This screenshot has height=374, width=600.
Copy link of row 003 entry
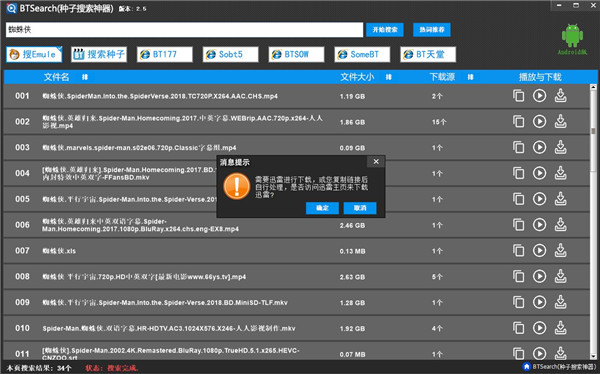(518, 147)
